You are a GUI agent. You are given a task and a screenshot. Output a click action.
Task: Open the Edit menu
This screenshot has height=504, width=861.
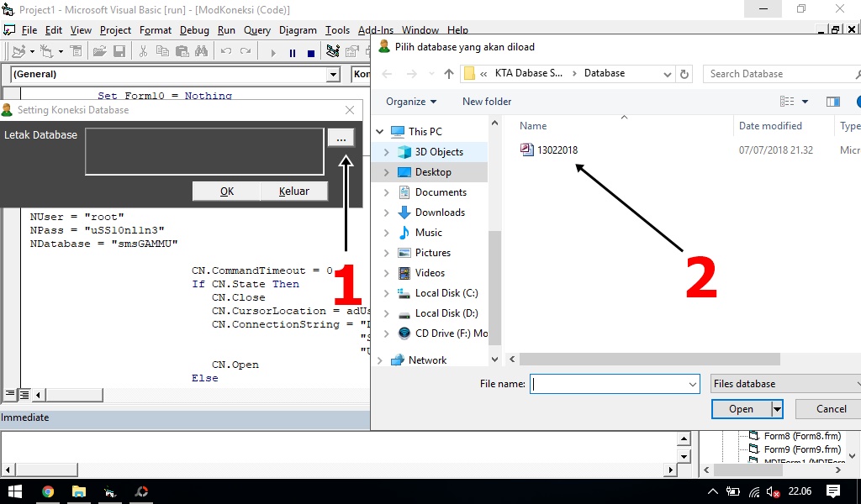coord(53,30)
